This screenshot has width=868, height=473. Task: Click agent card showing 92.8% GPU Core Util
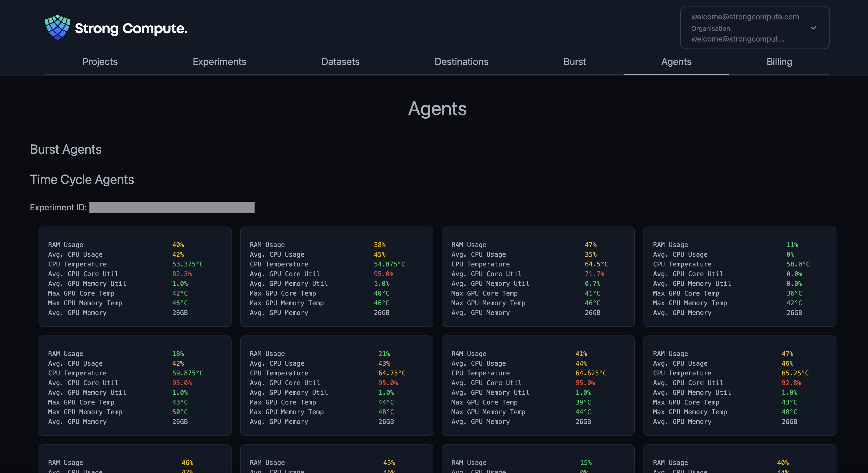click(x=740, y=385)
